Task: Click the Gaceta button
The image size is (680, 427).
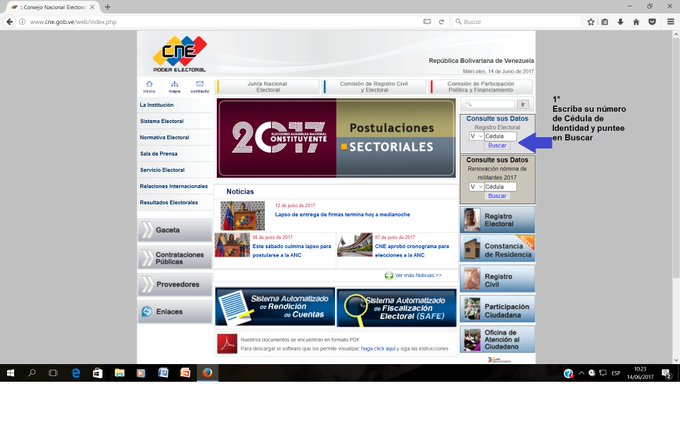Action: (175, 230)
